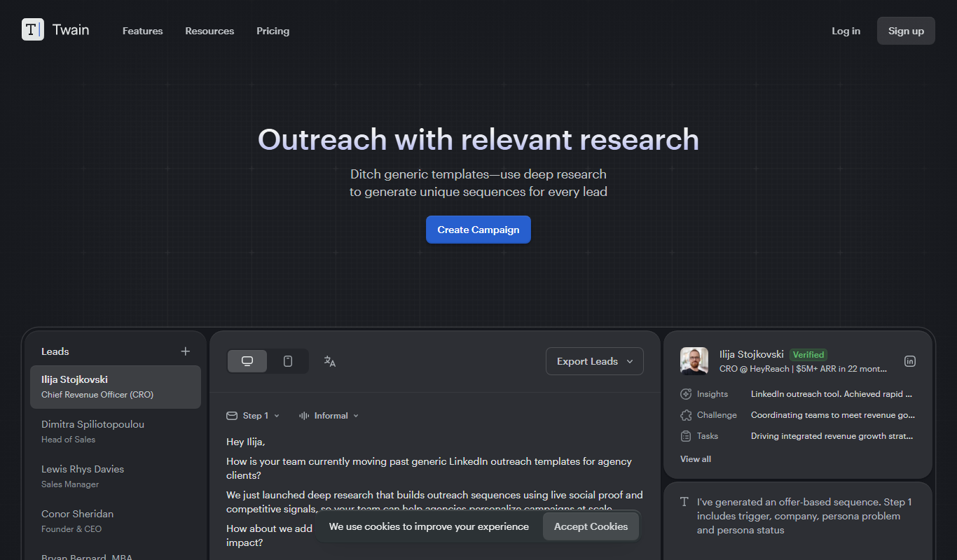The height and width of the screenshot is (560, 957).
Task: Open the Resources menu
Action: (x=209, y=31)
